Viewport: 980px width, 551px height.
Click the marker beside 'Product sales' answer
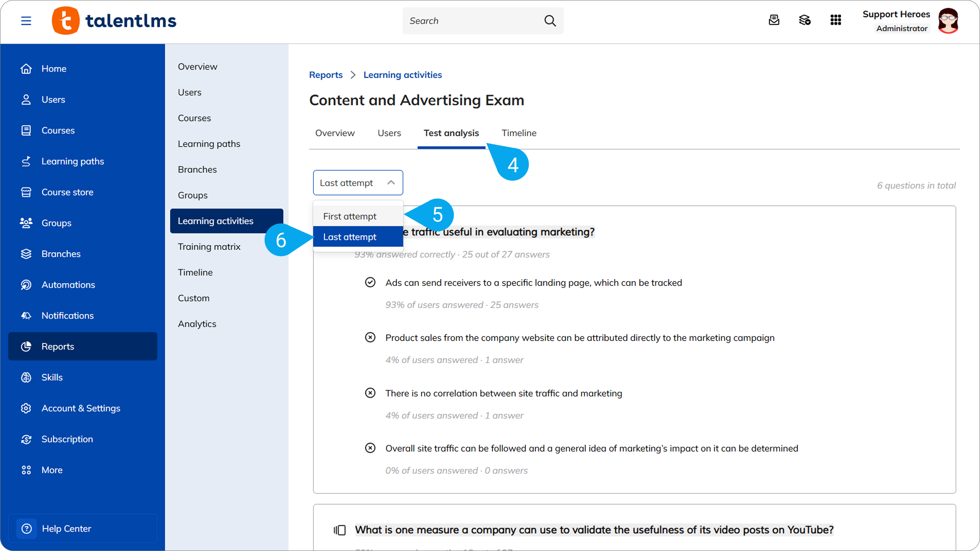tap(370, 337)
